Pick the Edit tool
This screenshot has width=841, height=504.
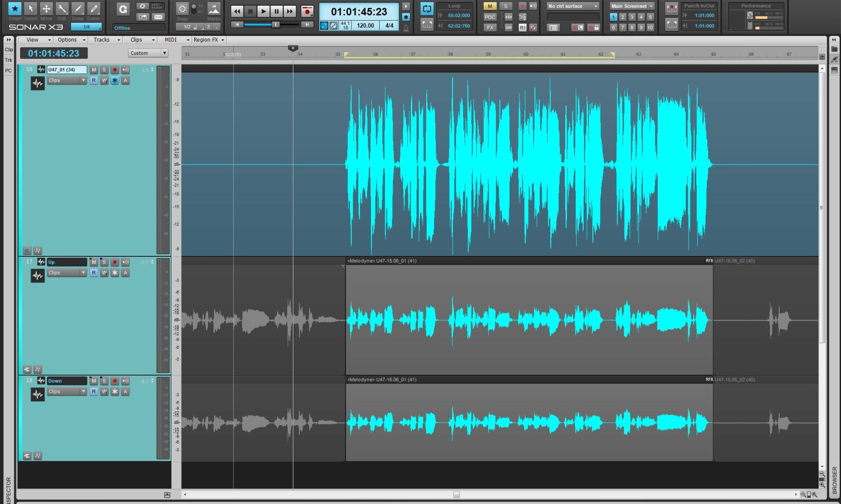62,8
